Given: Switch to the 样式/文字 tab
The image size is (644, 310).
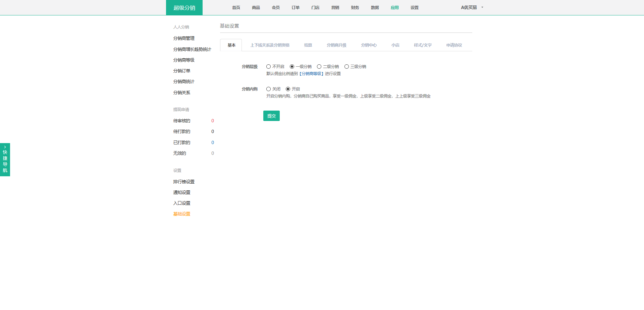Looking at the screenshot, I should coord(423,45).
